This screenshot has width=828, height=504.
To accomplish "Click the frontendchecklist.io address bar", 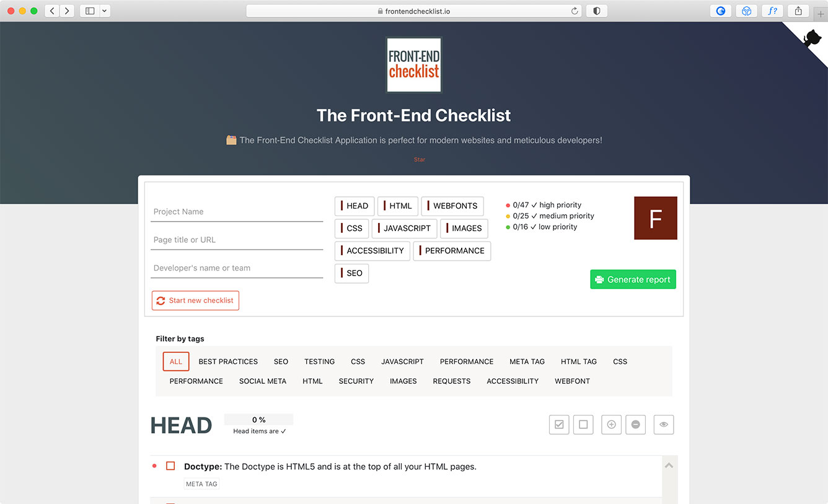I will [x=414, y=11].
